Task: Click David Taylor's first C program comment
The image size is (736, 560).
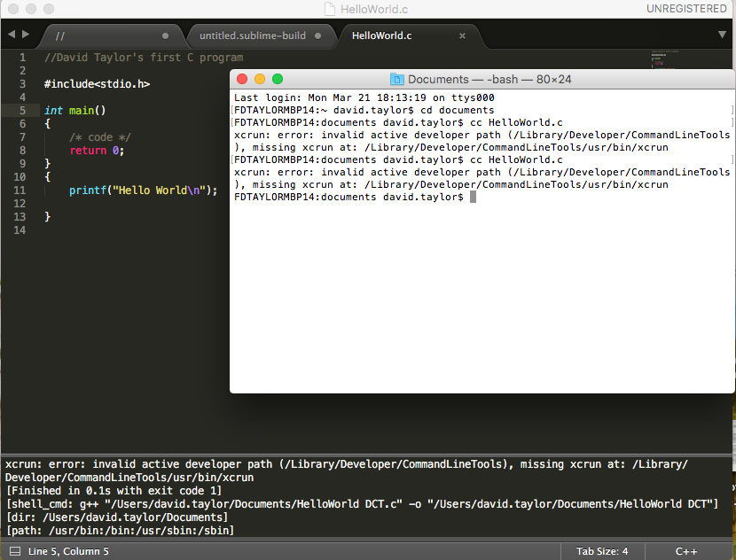Action: 144,58
